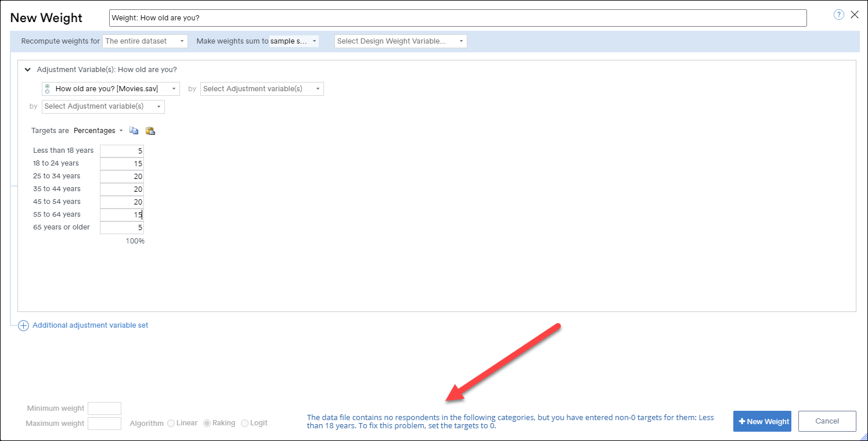Click the variable type icon beside How old are you
The width and height of the screenshot is (868, 441).
[47, 89]
